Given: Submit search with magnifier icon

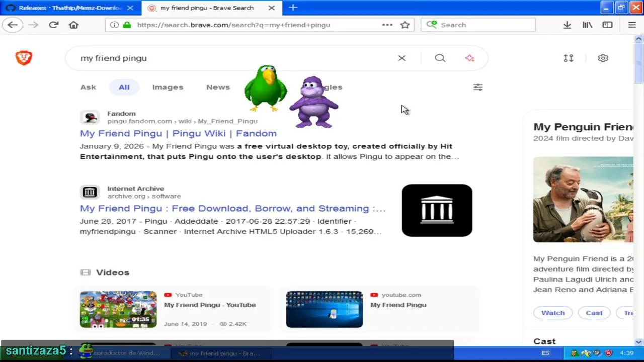Looking at the screenshot, I should pos(440,58).
